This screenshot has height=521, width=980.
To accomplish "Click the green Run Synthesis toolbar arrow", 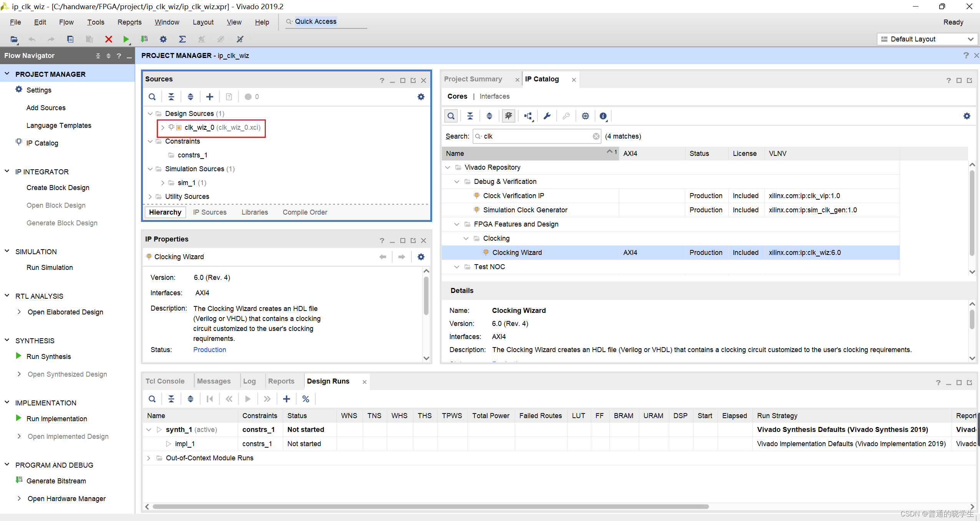I will pyautogui.click(x=126, y=39).
